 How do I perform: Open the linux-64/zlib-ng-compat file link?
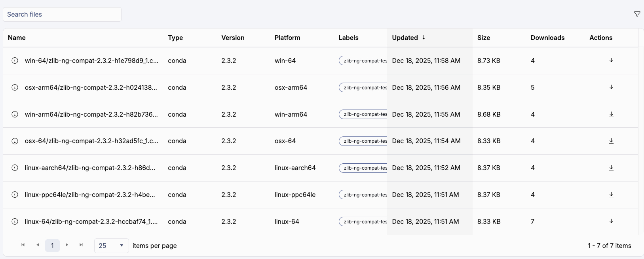click(x=91, y=221)
